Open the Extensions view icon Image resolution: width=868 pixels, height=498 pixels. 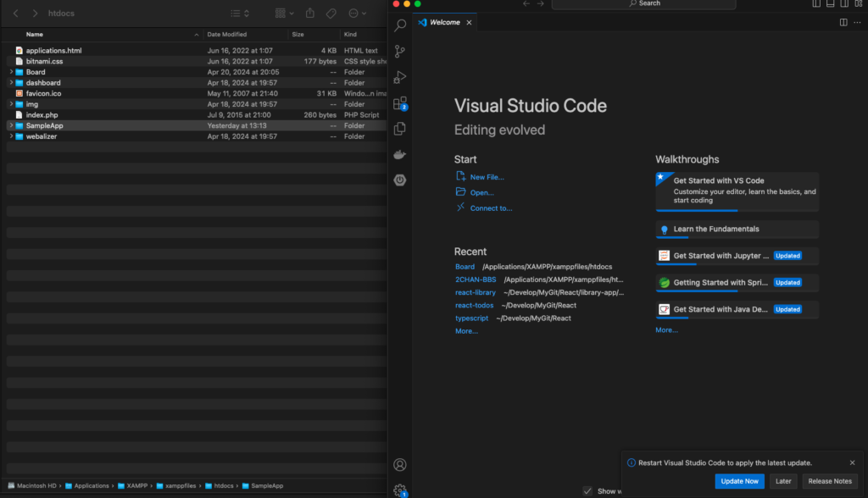click(x=400, y=103)
